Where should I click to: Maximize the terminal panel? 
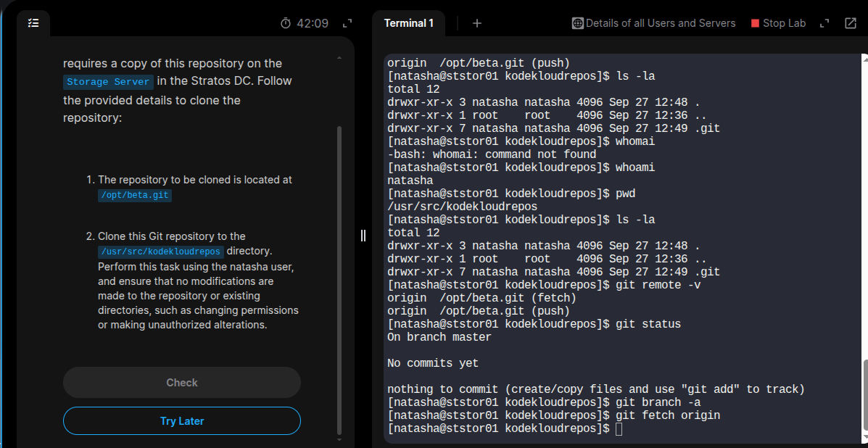[824, 23]
